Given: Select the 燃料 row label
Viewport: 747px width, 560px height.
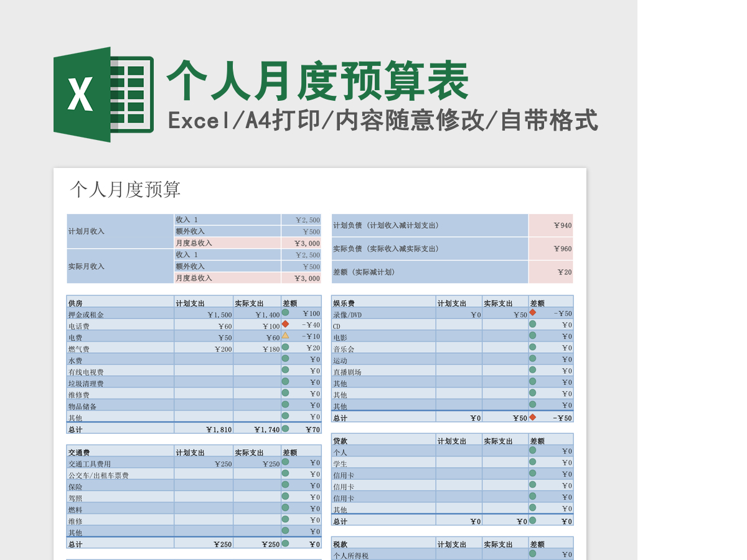Looking at the screenshot, I should [120, 509].
